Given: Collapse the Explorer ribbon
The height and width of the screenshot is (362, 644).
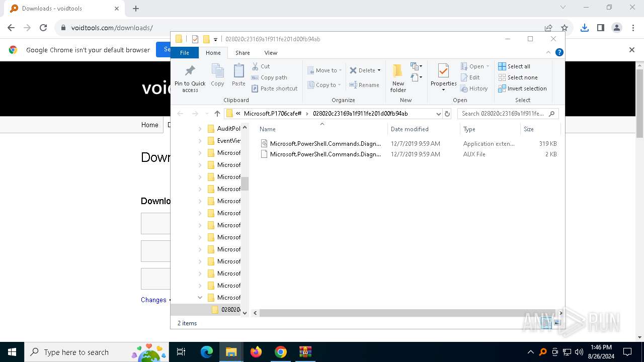Looking at the screenshot, I should coord(548,52).
